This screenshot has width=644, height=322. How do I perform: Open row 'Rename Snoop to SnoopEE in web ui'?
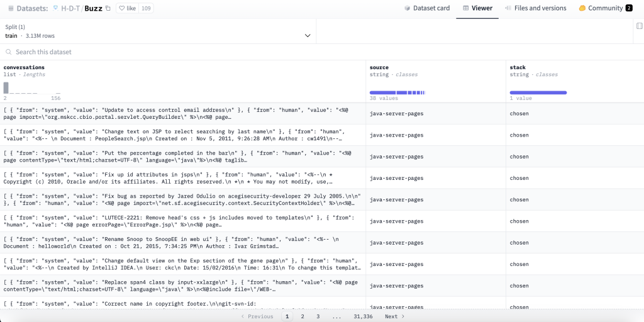point(183,242)
